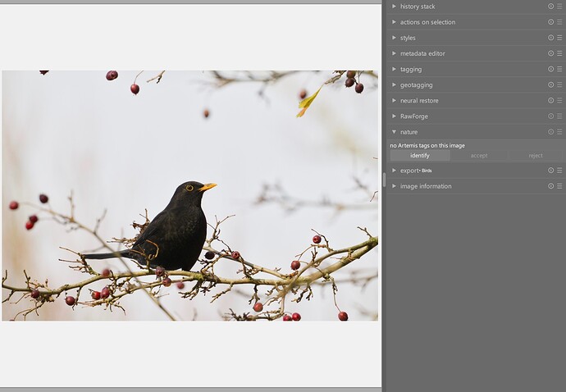Reset the neural restore module
This screenshot has height=392, width=566.
551,101
